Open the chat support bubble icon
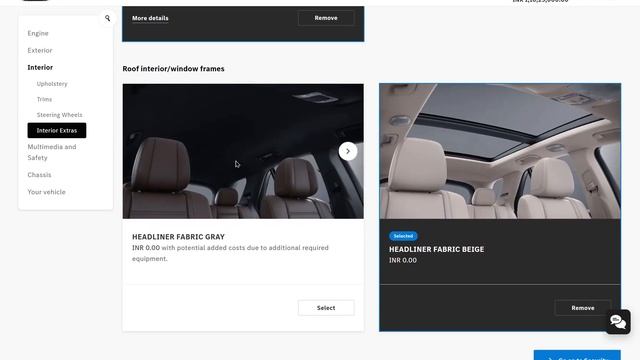This screenshot has height=360, width=640. click(x=618, y=322)
